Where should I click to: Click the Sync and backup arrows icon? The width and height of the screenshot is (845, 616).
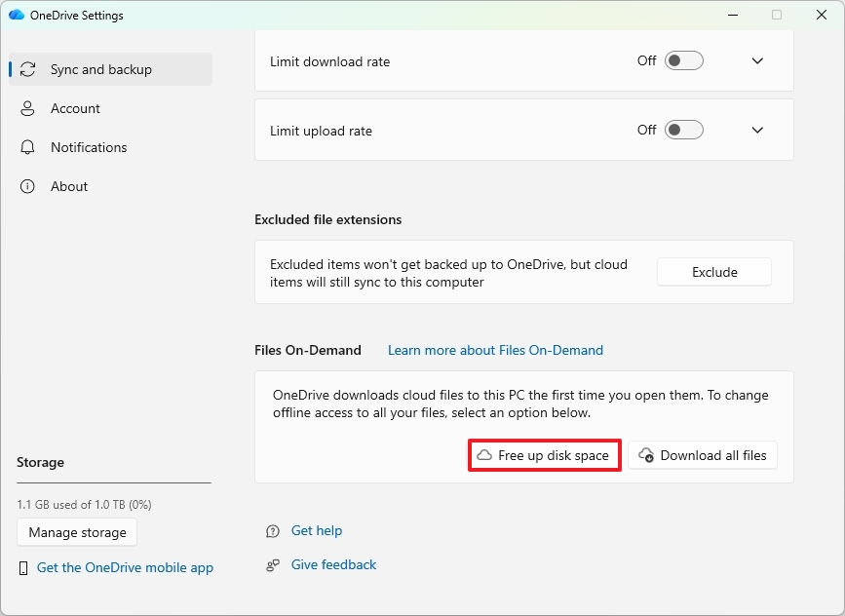[28, 69]
